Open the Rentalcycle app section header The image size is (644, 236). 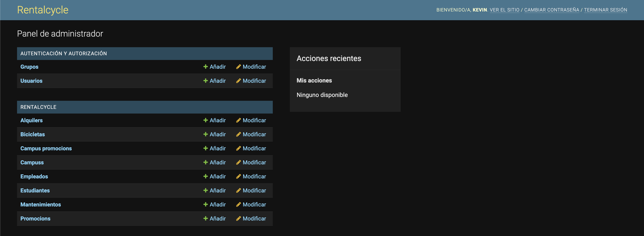tap(38, 107)
